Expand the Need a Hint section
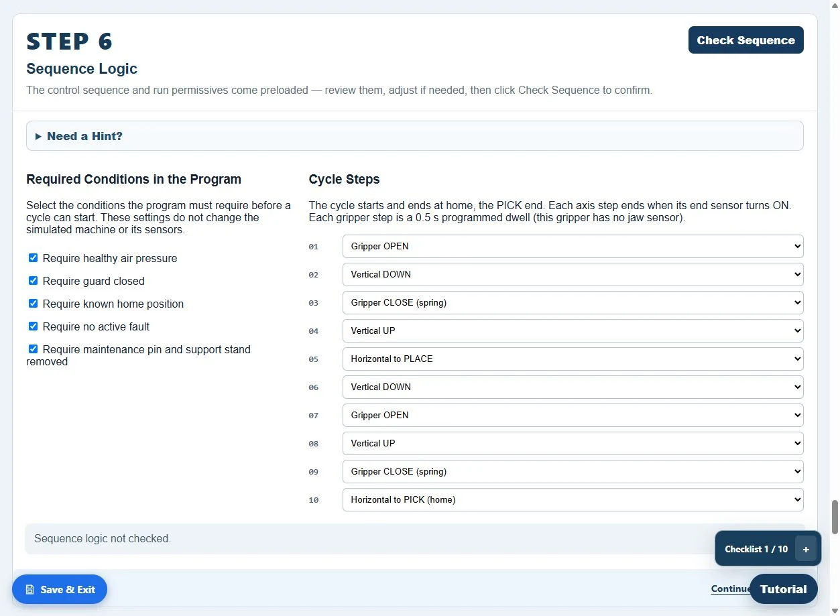The width and height of the screenshot is (840, 616). pyautogui.click(x=414, y=136)
